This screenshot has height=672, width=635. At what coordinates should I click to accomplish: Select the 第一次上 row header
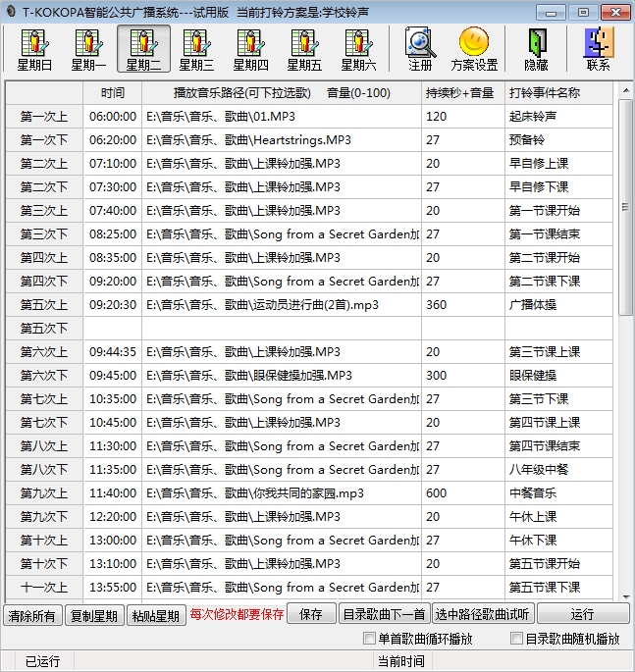tap(44, 117)
